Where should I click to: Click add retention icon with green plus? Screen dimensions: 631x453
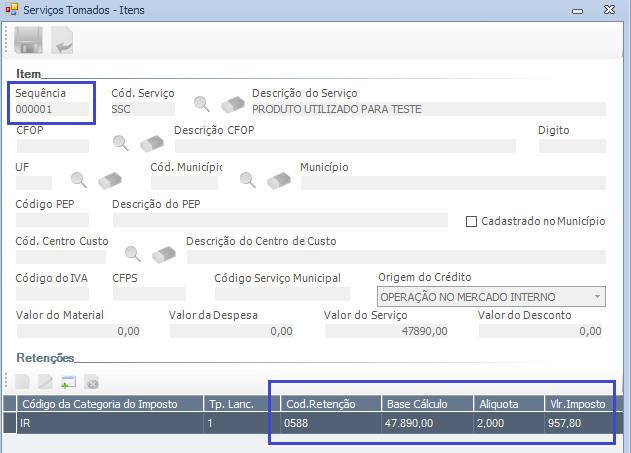(68, 381)
